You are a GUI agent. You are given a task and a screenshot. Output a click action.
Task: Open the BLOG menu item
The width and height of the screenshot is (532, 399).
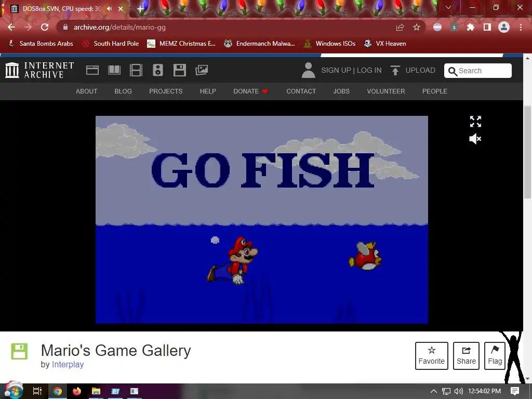[123, 91]
